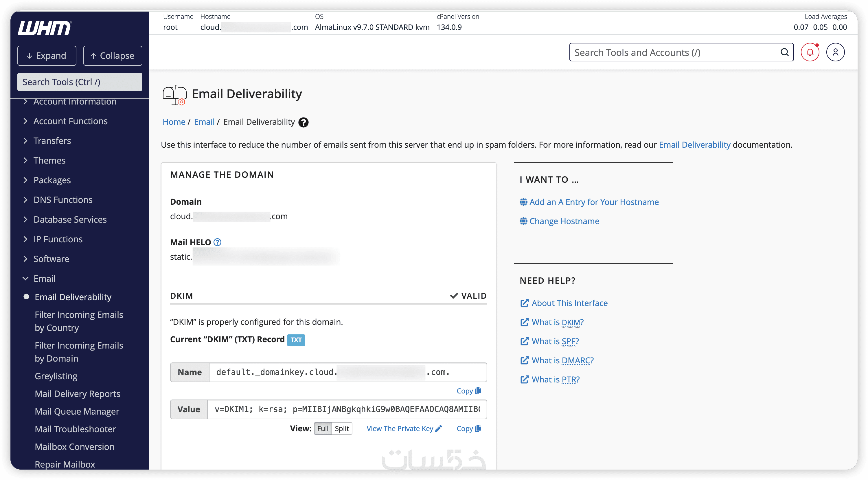Click the Mail HELO info icon

[x=218, y=242]
